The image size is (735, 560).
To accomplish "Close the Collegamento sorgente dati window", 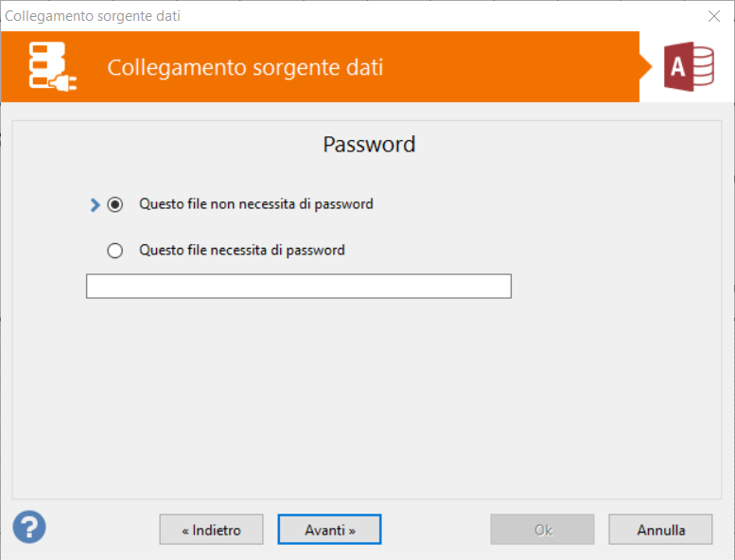I will click(714, 15).
